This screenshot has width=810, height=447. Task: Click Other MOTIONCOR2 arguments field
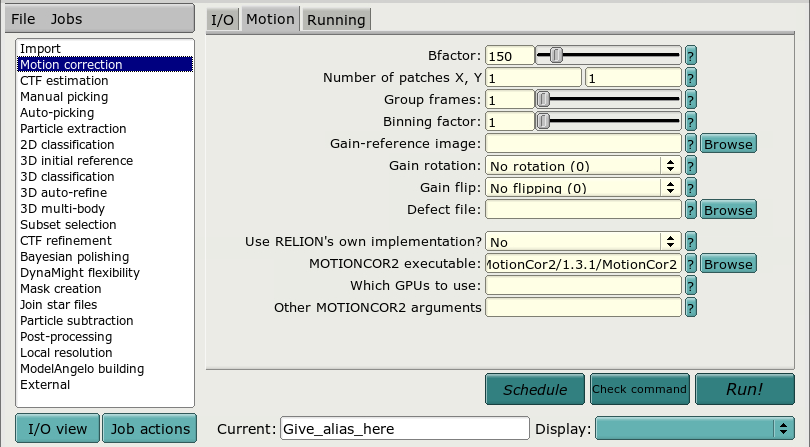(583, 307)
